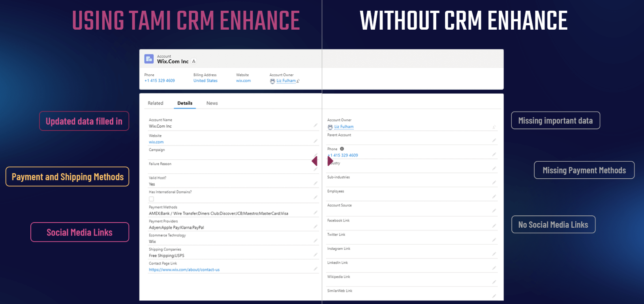The image size is (644, 304).
Task: Edit the Account Name field pencil
Action: click(315, 125)
